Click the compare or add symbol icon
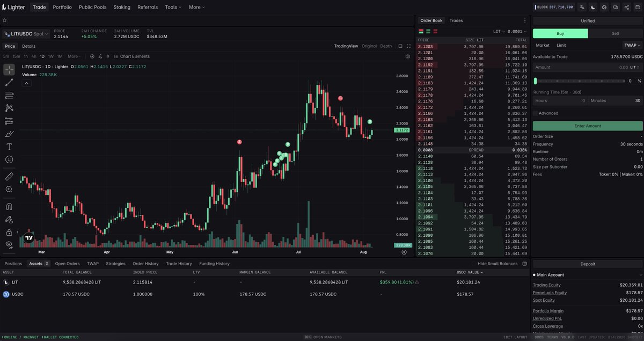644x341 pixels. click(92, 56)
